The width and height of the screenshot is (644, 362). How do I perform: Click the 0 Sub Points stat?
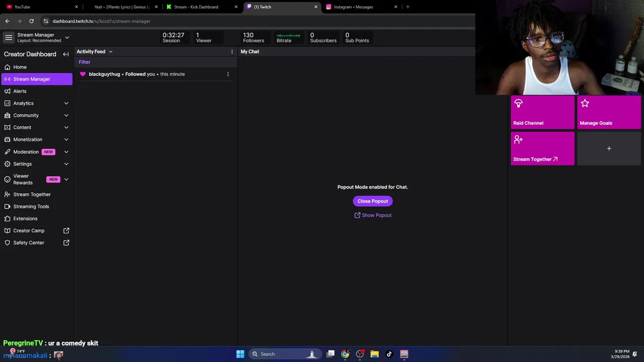(357, 38)
